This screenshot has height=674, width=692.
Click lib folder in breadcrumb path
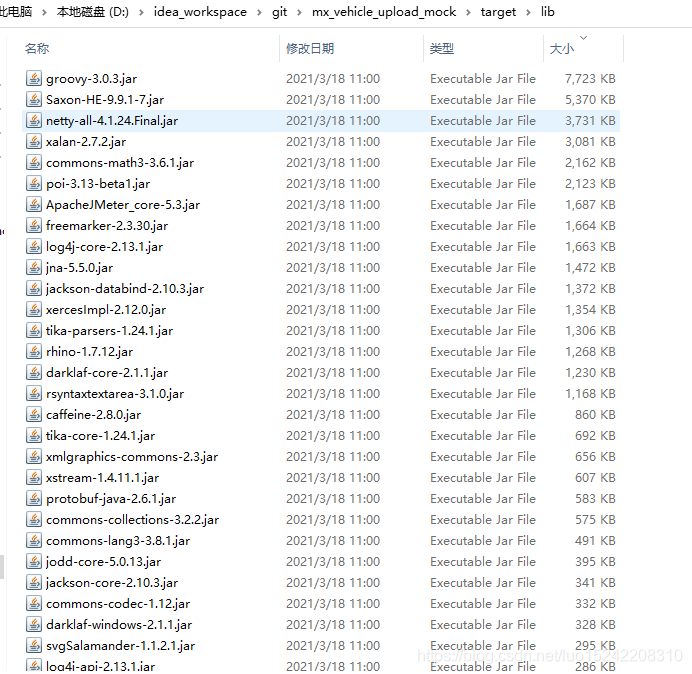548,12
